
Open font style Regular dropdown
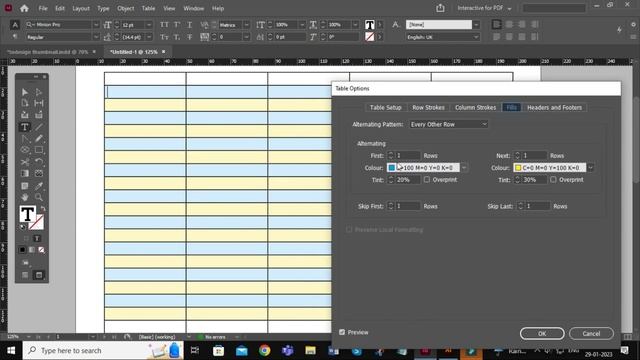(96, 37)
